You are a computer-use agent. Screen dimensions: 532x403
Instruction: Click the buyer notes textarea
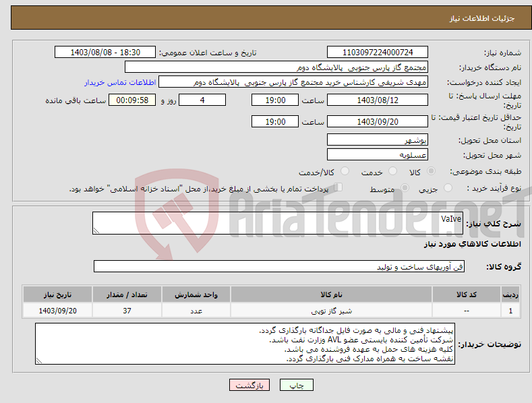[x=245, y=344]
